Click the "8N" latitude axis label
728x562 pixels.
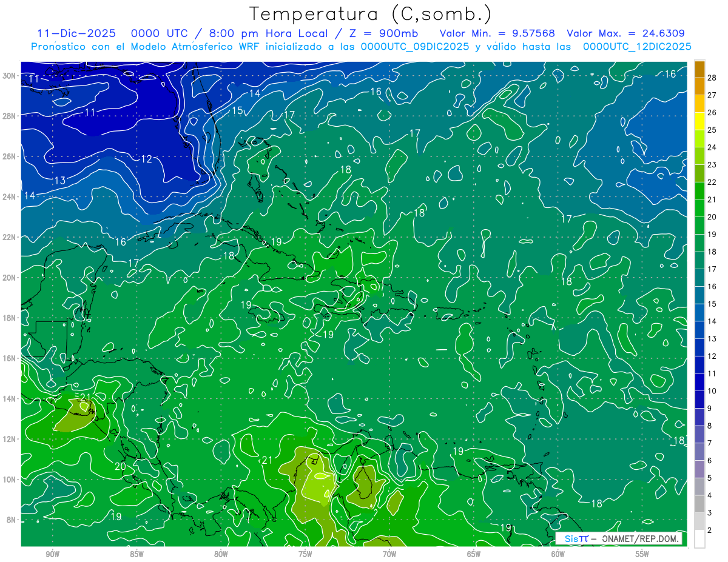(x=12, y=520)
